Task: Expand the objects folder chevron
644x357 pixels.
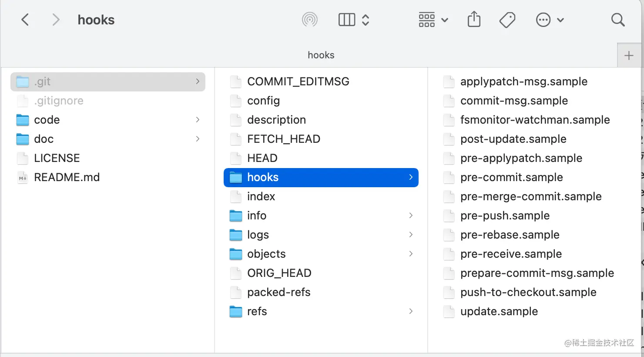Action: click(x=411, y=254)
